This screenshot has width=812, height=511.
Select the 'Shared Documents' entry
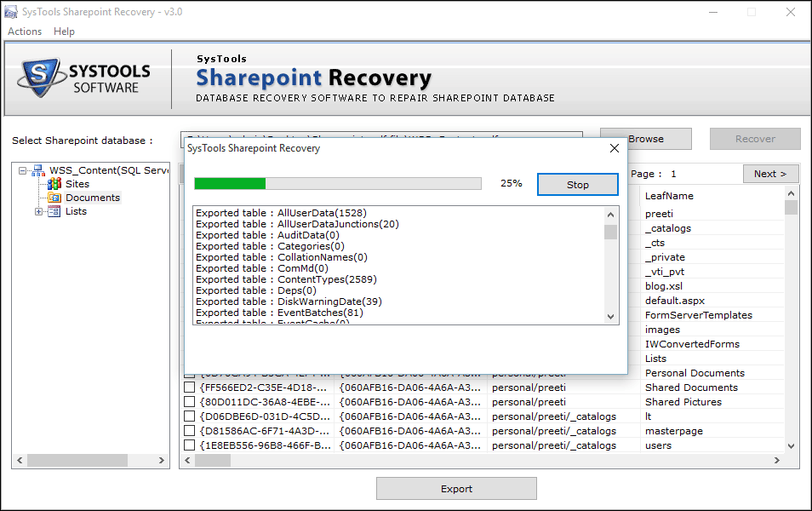691,388
